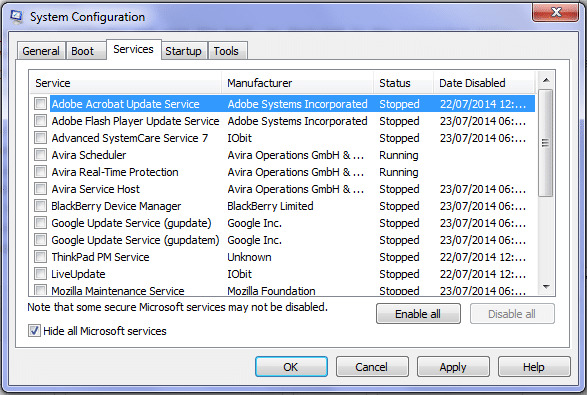Check Advanced SystemCare Service 7 box
This screenshot has height=395, width=587.
(x=40, y=138)
